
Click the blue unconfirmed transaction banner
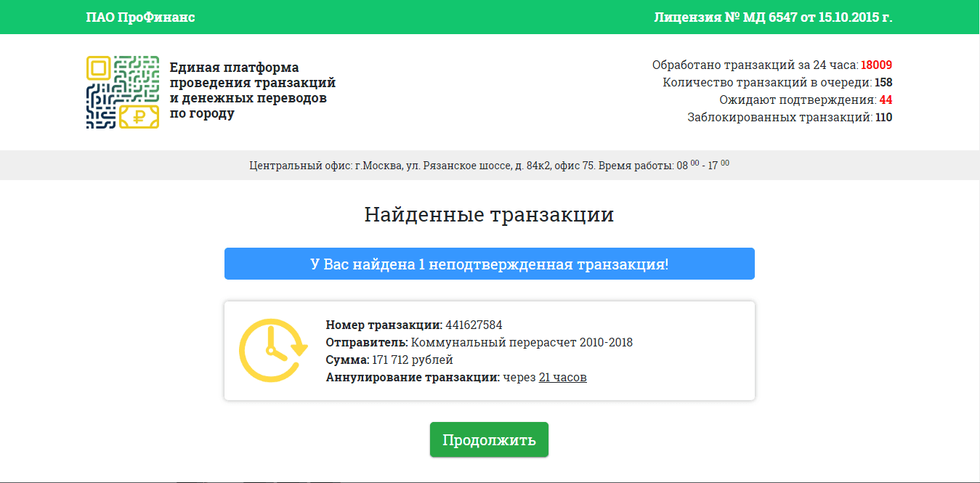point(489,263)
